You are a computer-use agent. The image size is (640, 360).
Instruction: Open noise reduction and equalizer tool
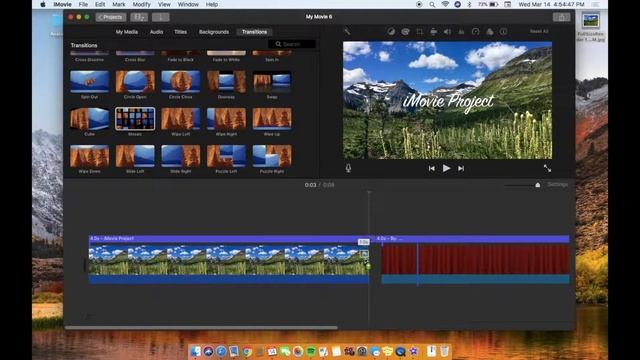(461, 31)
